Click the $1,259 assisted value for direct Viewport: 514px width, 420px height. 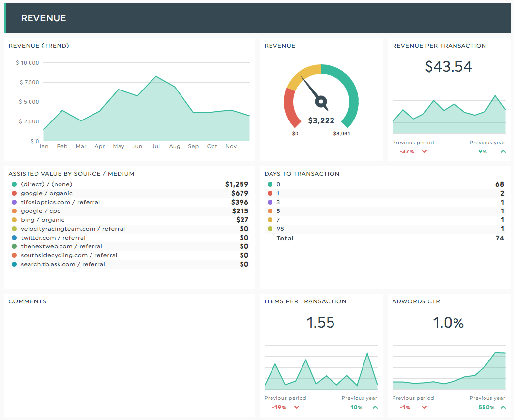coord(237,184)
